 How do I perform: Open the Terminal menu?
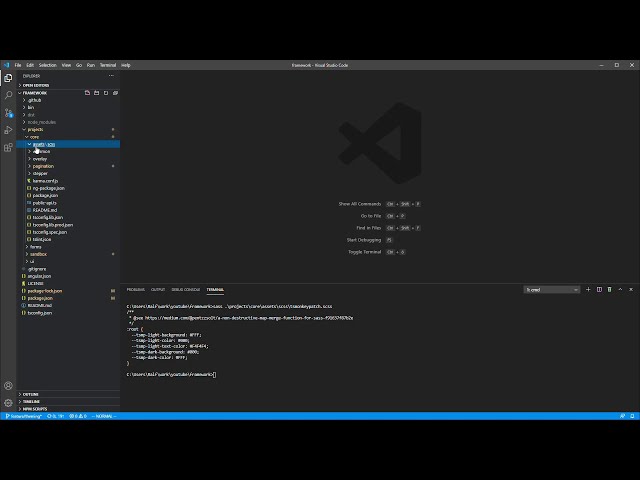[108, 65]
